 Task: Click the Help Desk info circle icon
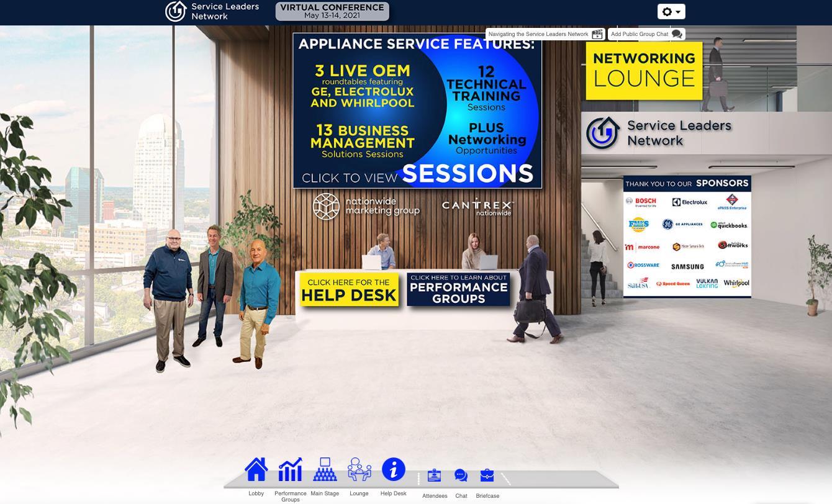click(393, 470)
